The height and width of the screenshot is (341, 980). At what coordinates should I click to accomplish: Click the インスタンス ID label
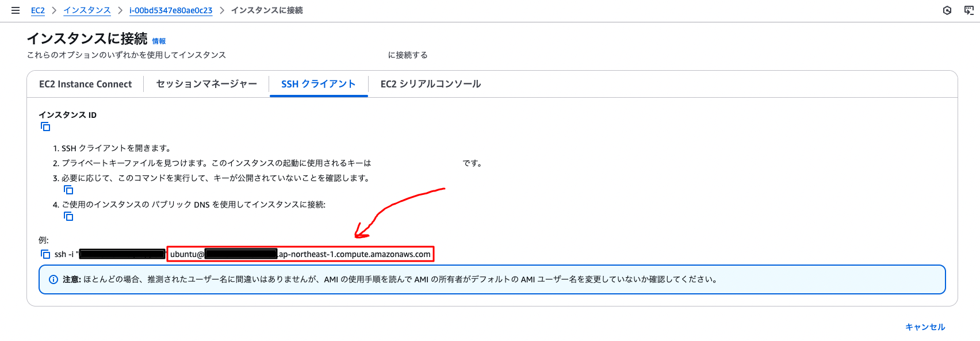(68, 115)
